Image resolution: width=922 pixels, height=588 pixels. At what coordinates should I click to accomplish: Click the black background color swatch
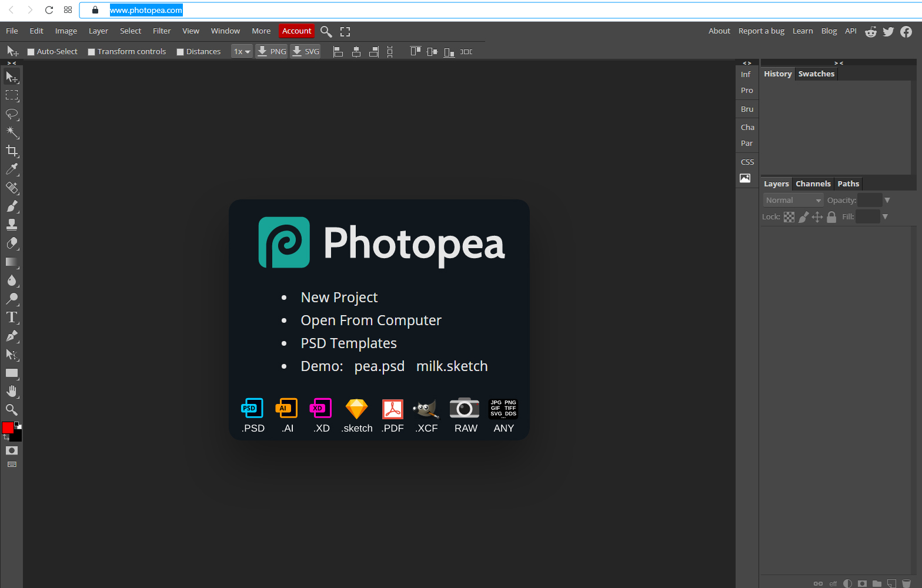click(18, 437)
